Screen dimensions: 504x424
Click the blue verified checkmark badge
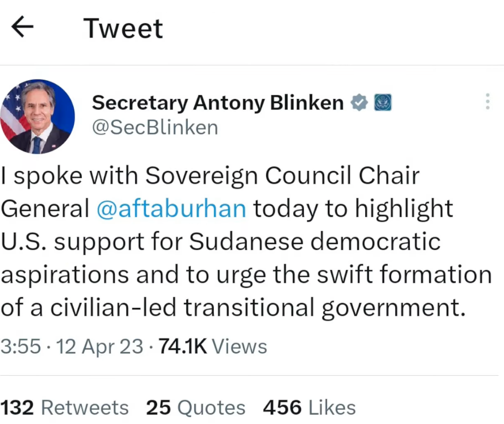359,102
